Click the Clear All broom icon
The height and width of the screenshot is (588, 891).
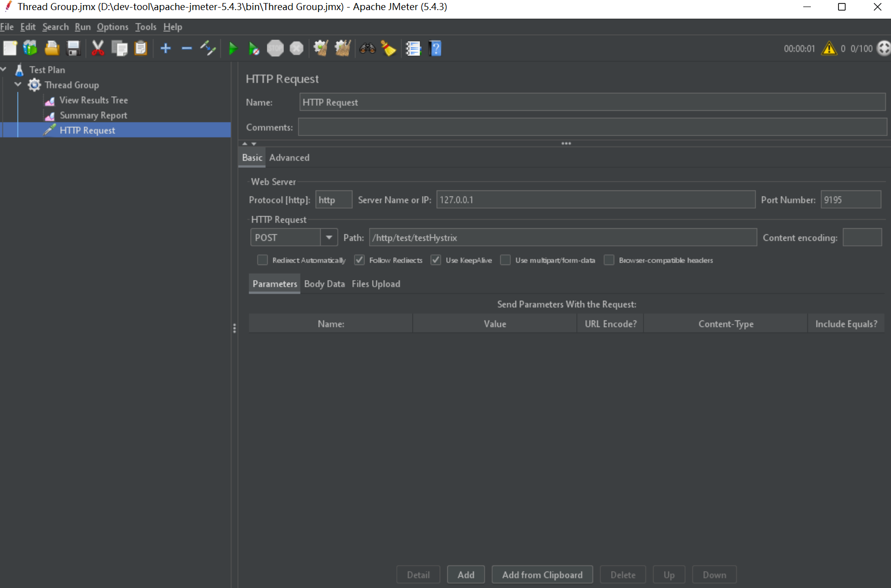pos(342,48)
